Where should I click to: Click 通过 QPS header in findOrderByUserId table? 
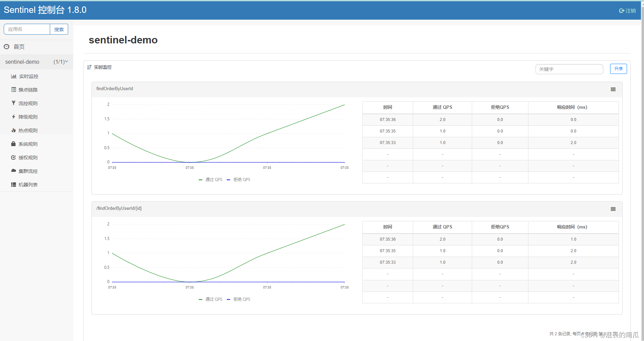click(x=442, y=107)
